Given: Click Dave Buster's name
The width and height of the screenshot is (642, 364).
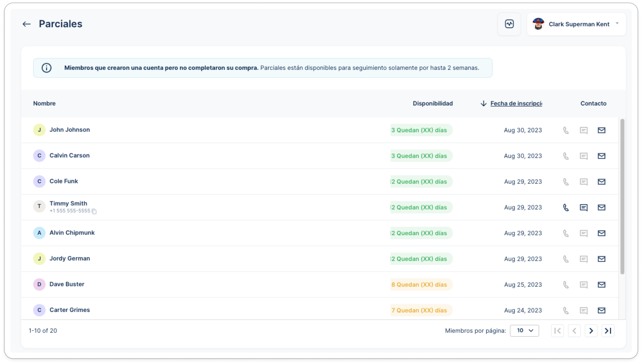Looking at the screenshot, I should (x=67, y=285).
